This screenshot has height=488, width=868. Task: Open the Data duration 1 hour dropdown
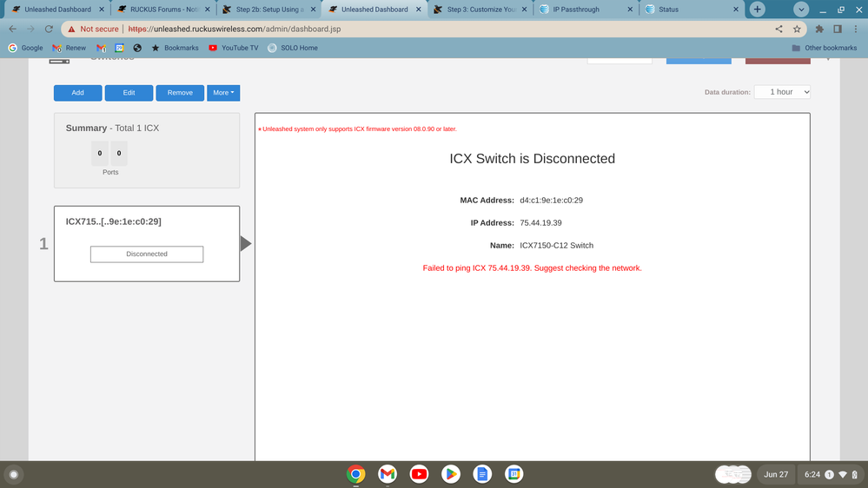[x=782, y=92]
